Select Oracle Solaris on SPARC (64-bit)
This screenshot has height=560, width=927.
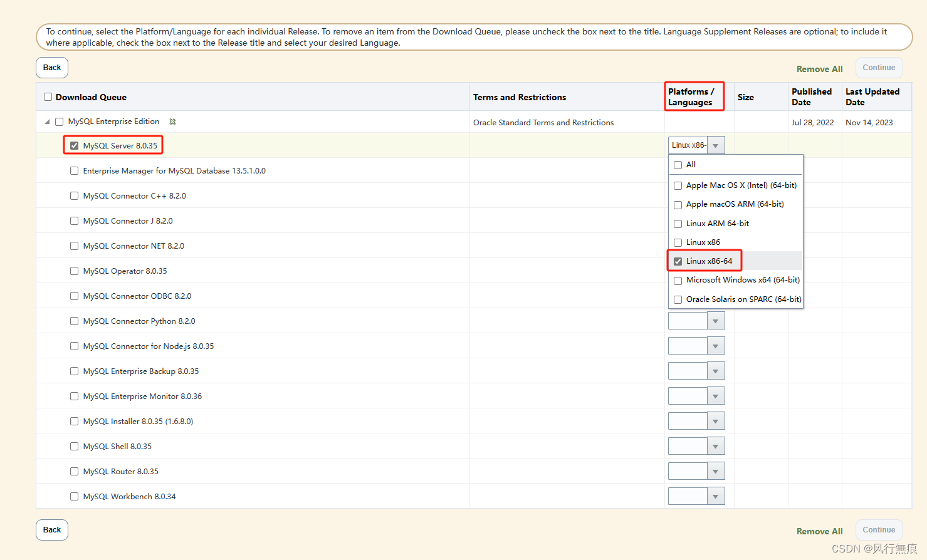pos(678,299)
